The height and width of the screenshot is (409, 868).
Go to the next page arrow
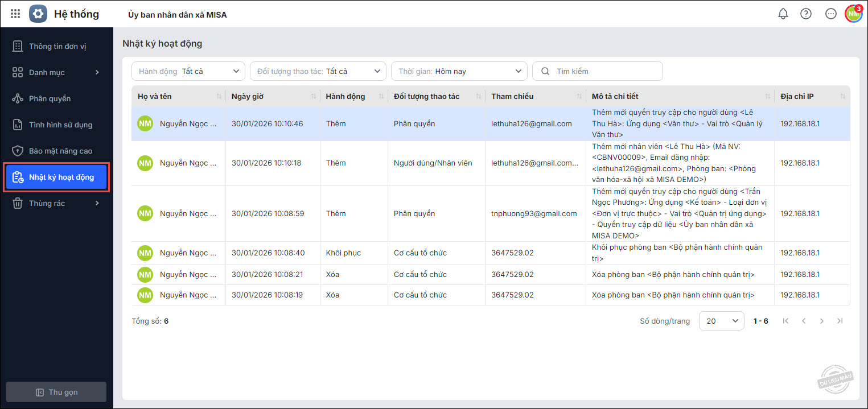(821, 321)
